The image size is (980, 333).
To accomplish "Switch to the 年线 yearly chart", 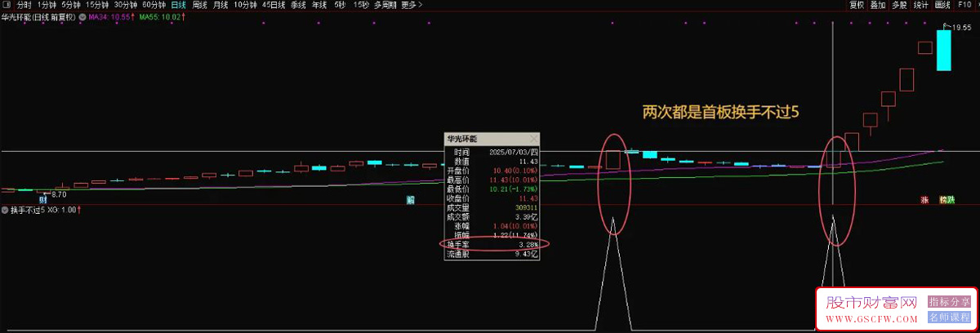I will [x=319, y=5].
